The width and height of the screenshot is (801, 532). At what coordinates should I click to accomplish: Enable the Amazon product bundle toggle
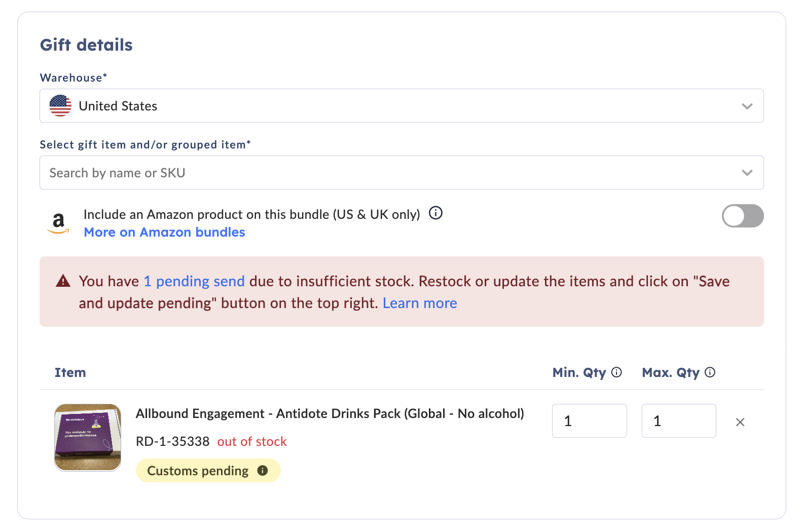tap(743, 216)
